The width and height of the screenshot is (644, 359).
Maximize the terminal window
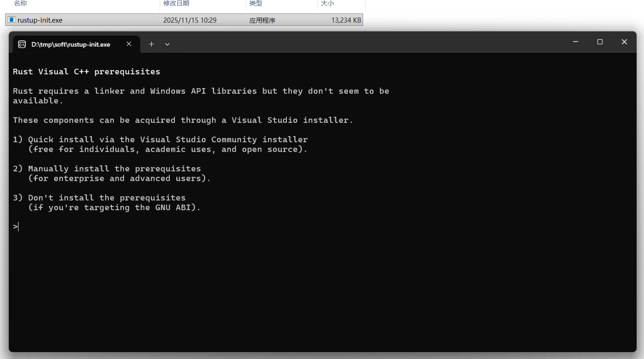[600, 42]
